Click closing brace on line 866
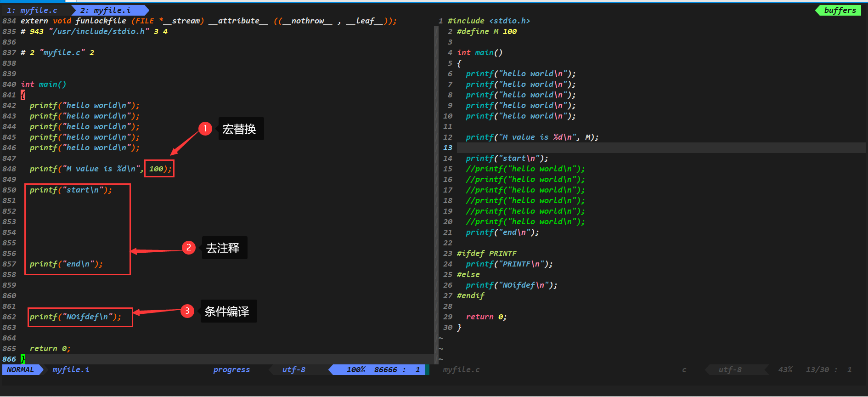The width and height of the screenshot is (868, 397). point(23,359)
